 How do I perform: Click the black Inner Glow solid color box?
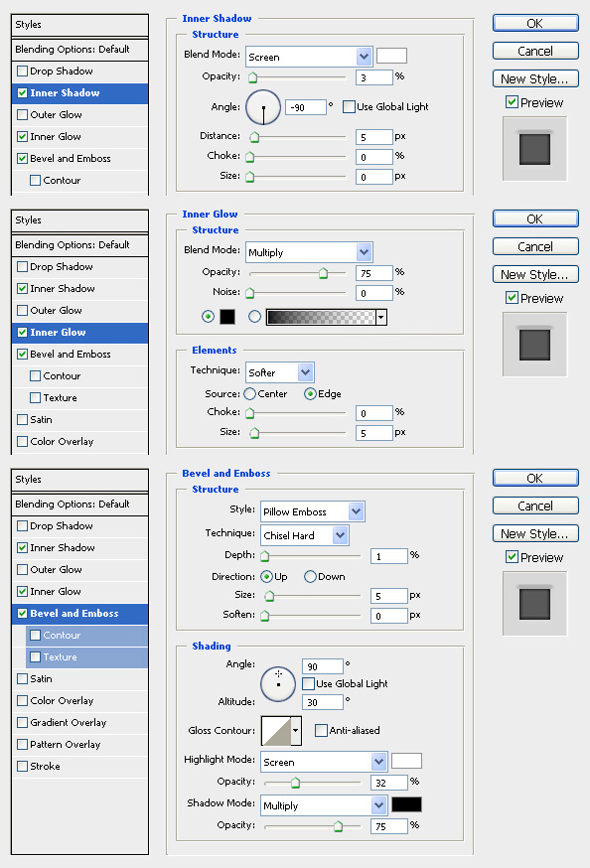coord(227,317)
